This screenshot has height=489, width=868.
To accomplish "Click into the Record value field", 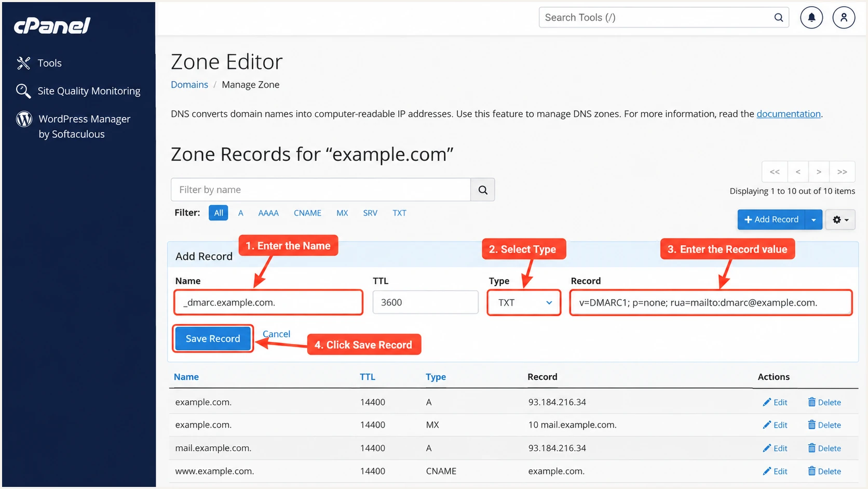I will [711, 302].
